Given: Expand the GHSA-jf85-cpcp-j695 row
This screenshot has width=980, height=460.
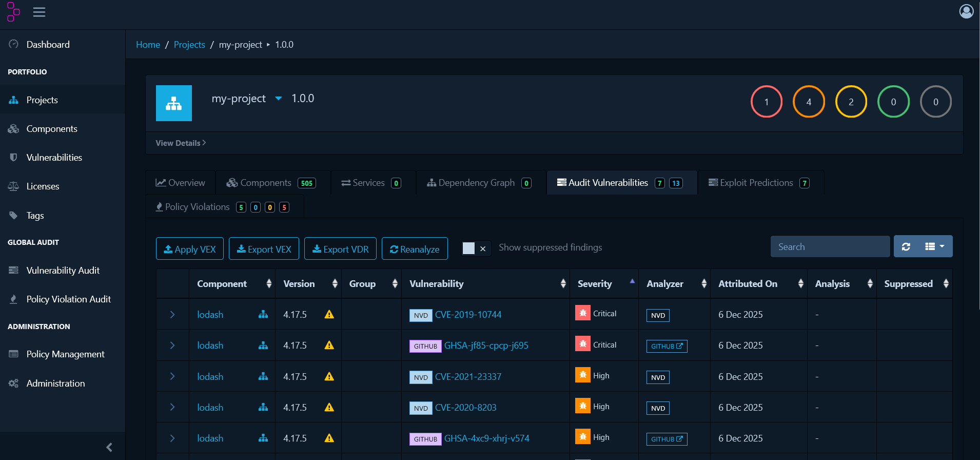Looking at the screenshot, I should click(172, 346).
